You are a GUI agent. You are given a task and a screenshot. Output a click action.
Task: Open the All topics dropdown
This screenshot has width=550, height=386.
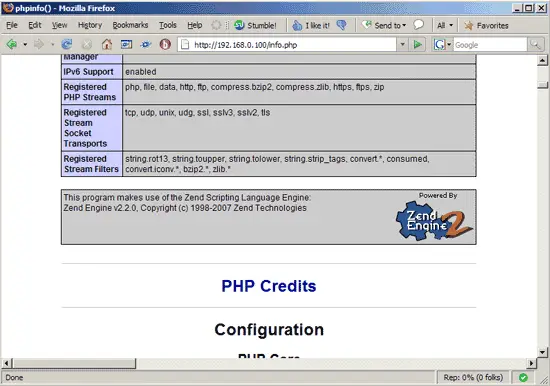coord(445,25)
